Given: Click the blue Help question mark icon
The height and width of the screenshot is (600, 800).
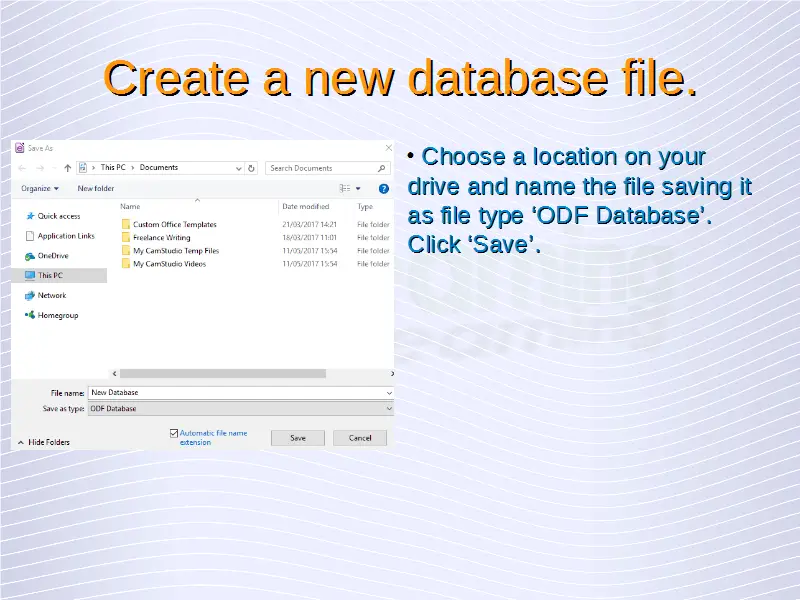Looking at the screenshot, I should pyautogui.click(x=383, y=188).
